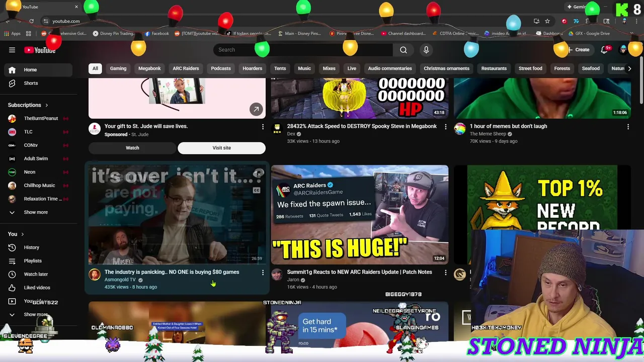Play 'THIS IS HUGE' ARC Raiders thumbnail
The height and width of the screenshot is (362, 644).
(x=360, y=215)
